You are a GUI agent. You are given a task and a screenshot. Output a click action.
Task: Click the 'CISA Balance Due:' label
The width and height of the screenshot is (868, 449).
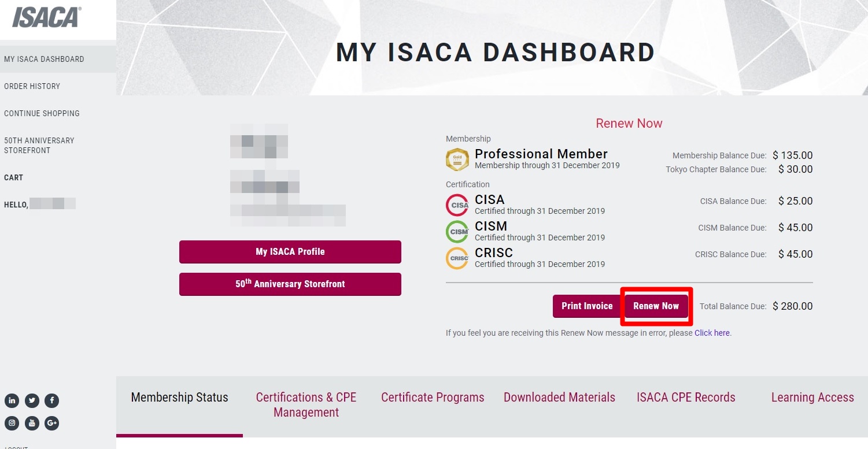click(733, 201)
